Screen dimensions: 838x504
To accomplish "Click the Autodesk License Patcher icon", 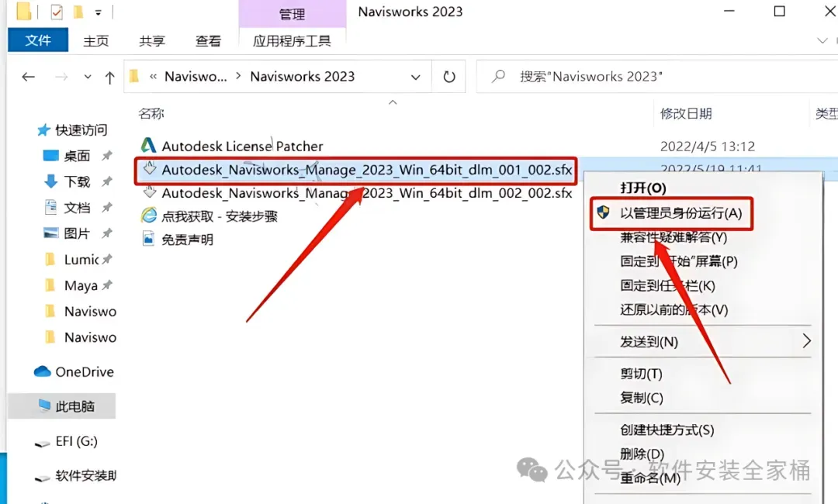I will pyautogui.click(x=148, y=145).
